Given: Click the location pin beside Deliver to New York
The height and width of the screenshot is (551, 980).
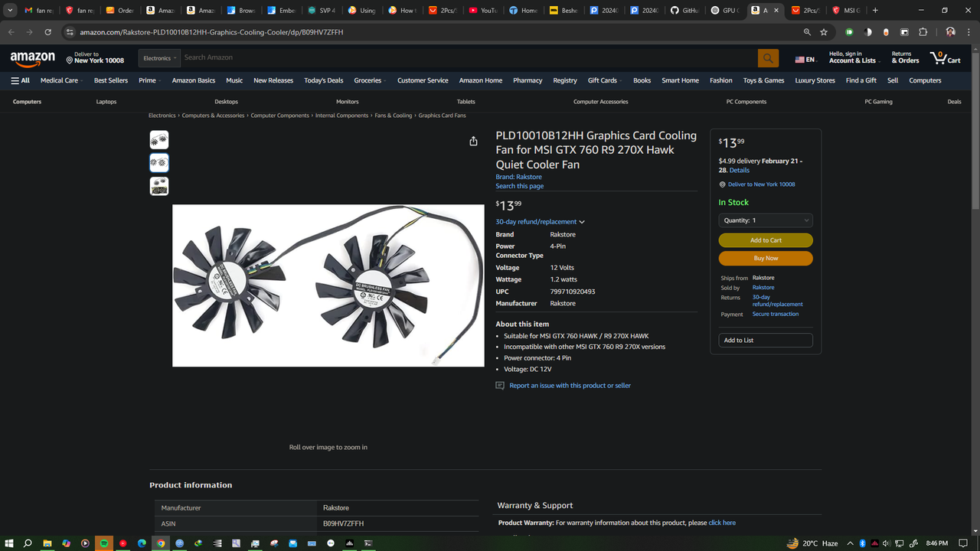Looking at the screenshot, I should pyautogui.click(x=70, y=60).
